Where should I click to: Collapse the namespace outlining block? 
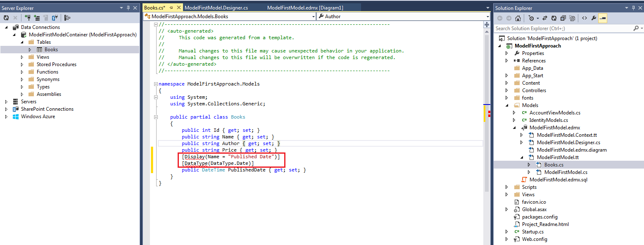[156, 84]
